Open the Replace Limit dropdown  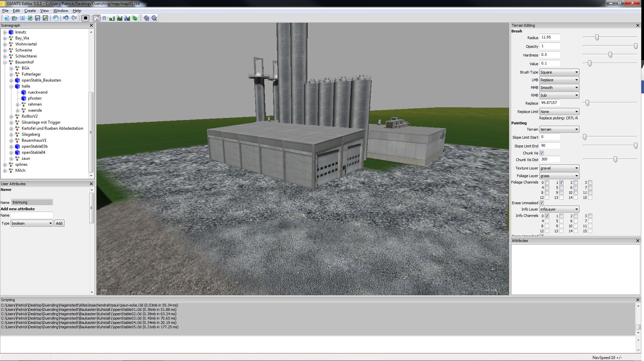coord(559,112)
